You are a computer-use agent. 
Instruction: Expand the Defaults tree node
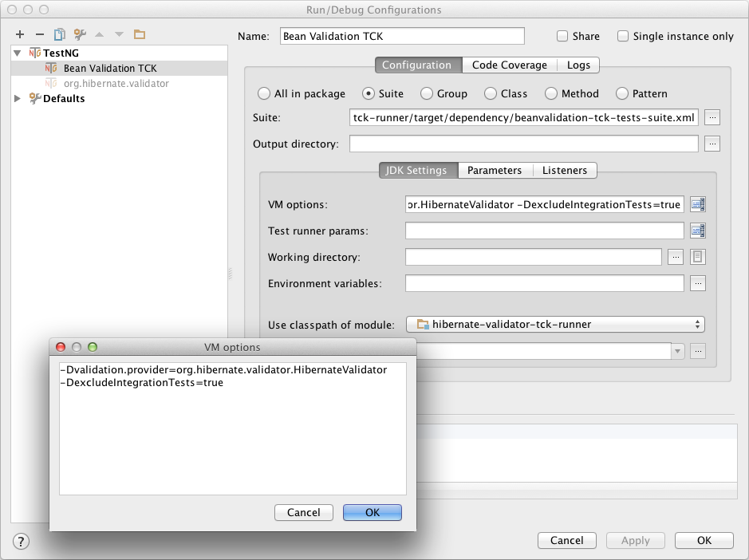18,98
